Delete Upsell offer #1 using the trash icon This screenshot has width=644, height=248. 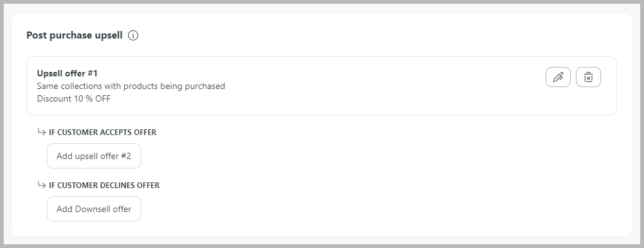tap(588, 77)
